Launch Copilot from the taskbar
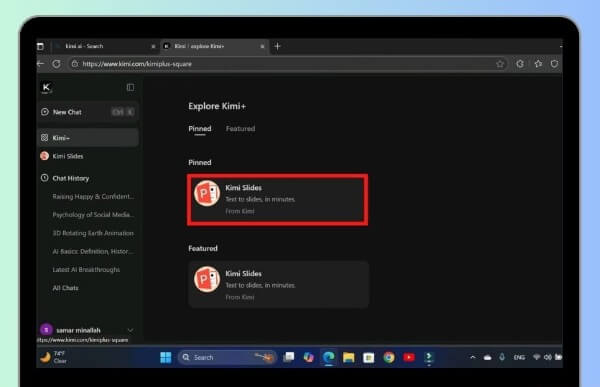600x387 pixels. (308, 357)
